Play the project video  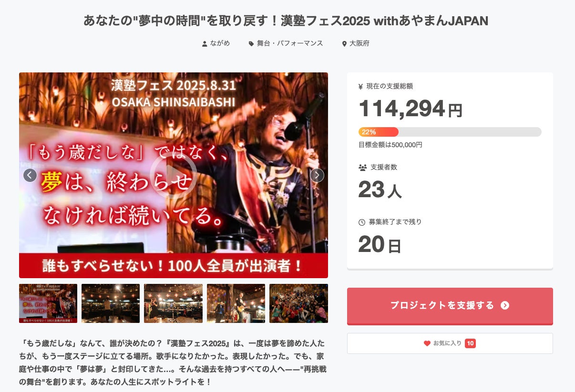pyautogui.click(x=173, y=175)
